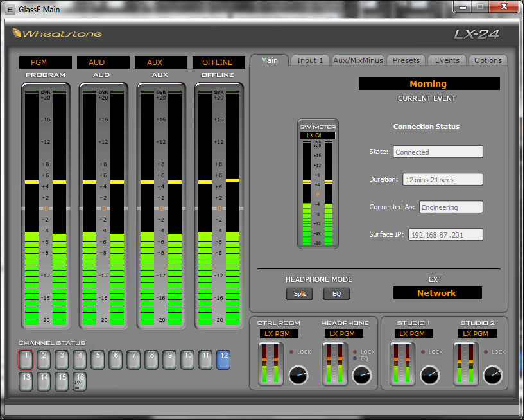Open the STUDIO 2 LX PGM source selector
The image size is (525, 420).
477,333
